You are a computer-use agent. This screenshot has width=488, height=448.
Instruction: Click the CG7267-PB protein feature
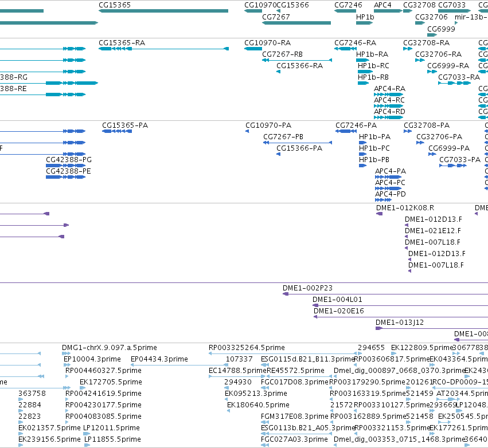[298, 143]
